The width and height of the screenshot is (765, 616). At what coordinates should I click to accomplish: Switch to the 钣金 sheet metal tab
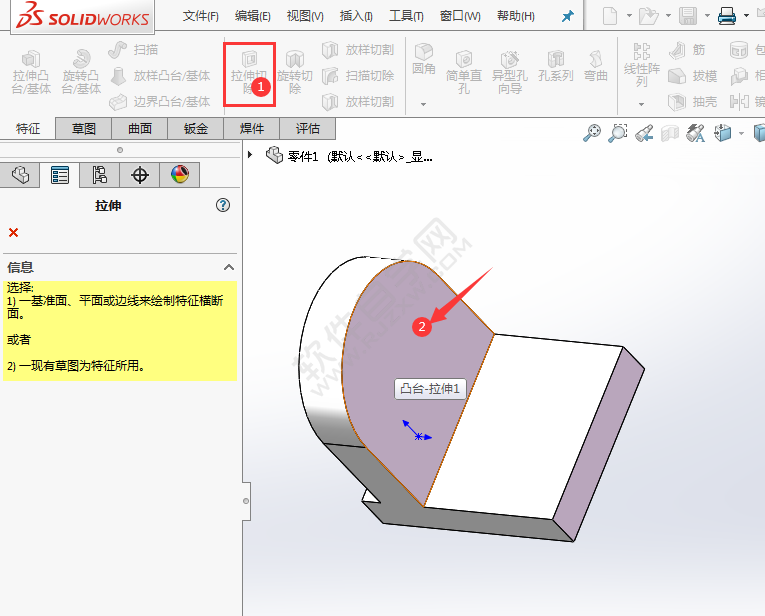[196, 129]
